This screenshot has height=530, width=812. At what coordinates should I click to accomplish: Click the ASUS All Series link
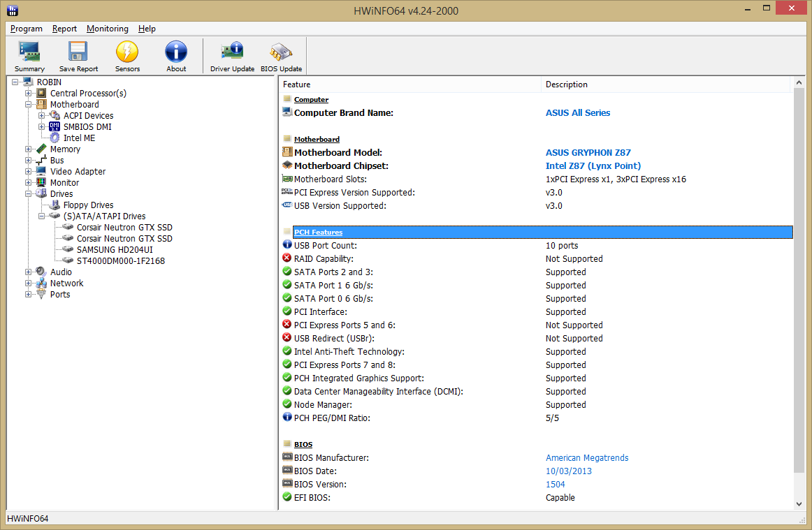pyautogui.click(x=577, y=113)
